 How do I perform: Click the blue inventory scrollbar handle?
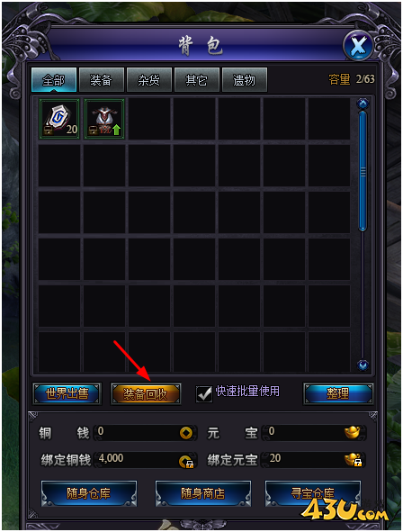[x=363, y=171]
